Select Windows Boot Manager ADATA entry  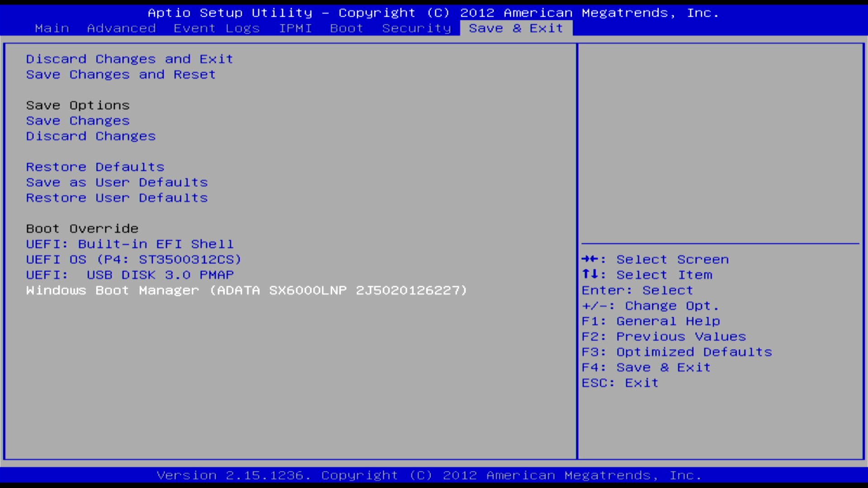click(246, 291)
